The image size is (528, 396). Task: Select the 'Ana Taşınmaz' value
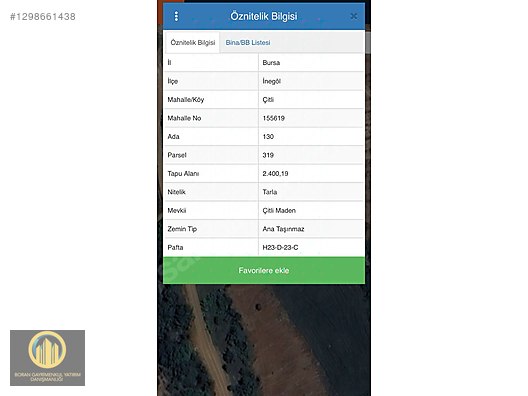click(x=283, y=229)
